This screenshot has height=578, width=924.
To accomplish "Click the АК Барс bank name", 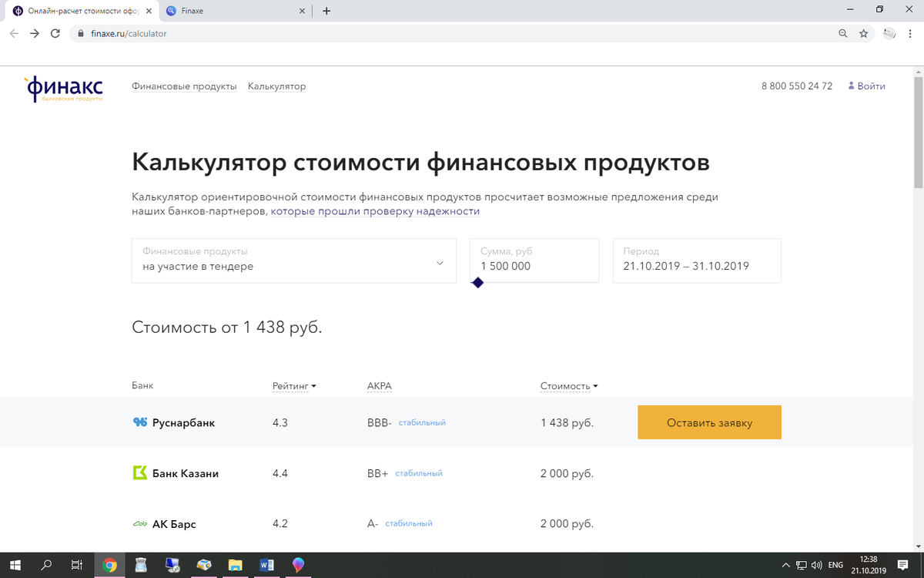I will click(174, 524).
